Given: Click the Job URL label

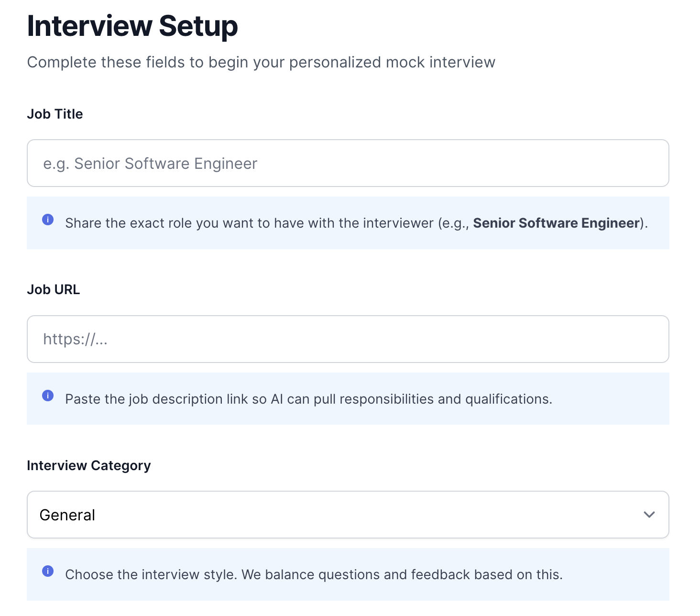Looking at the screenshot, I should (53, 289).
